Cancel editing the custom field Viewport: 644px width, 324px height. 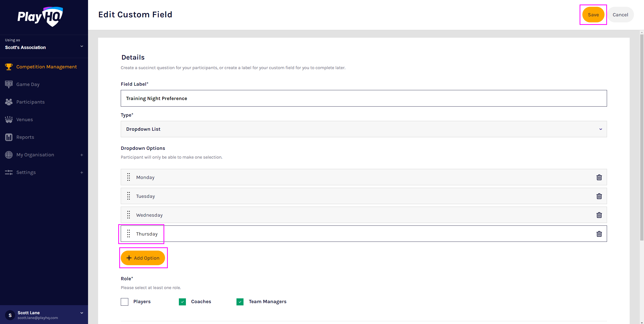click(x=620, y=15)
